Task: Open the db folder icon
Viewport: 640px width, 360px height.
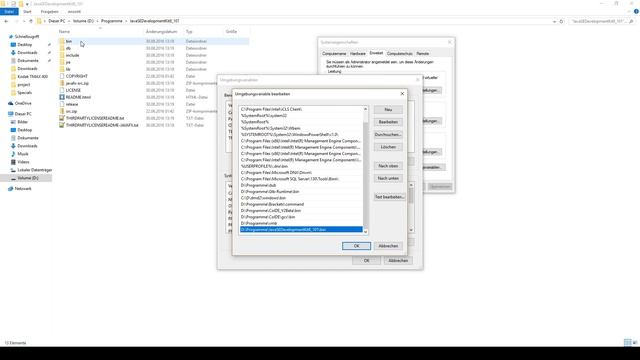Action: tap(62, 48)
